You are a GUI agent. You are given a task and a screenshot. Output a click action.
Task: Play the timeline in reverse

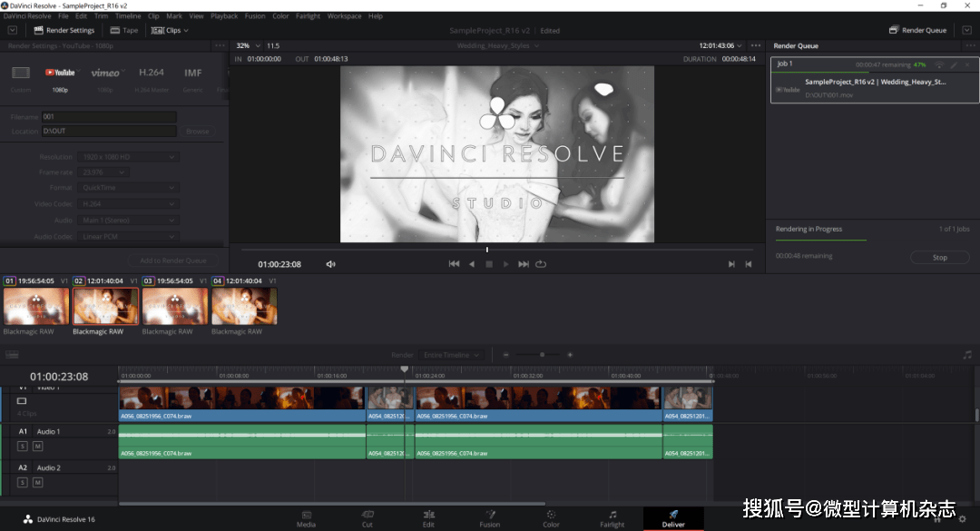click(x=472, y=264)
